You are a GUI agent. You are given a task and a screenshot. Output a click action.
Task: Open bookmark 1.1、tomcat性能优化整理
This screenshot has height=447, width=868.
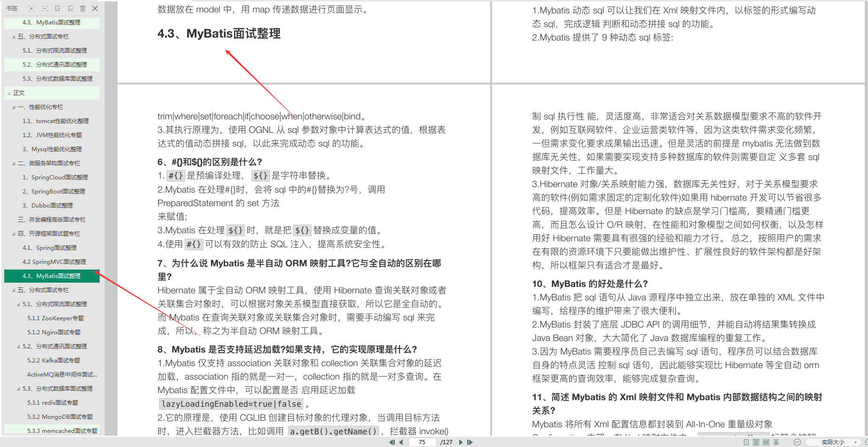(55, 121)
